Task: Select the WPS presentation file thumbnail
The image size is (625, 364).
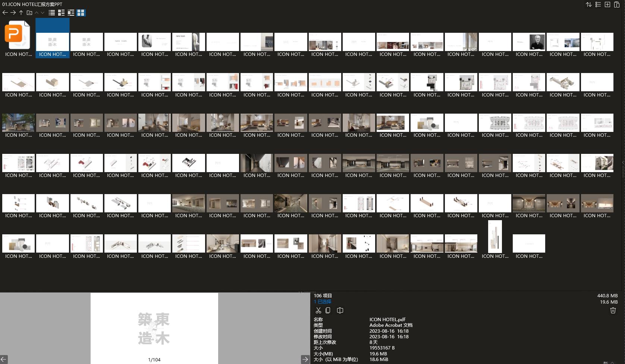Action: [18, 35]
